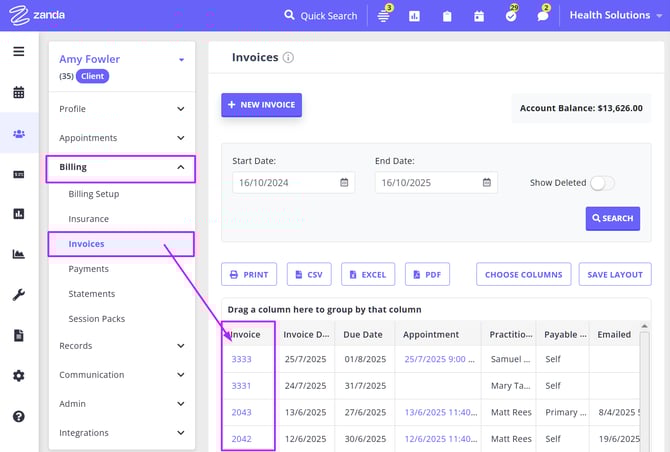This screenshot has width=670, height=452.
Task: Open the hamburger menu icon
Action: pyautogui.click(x=18, y=51)
